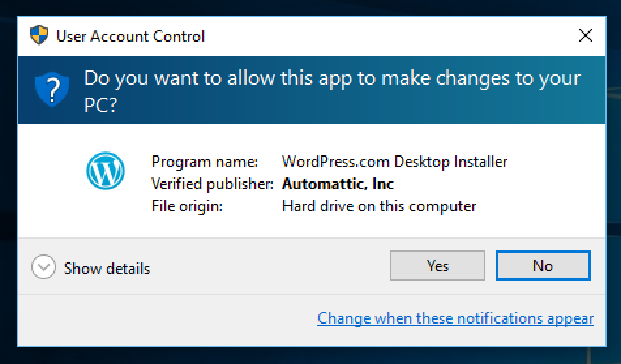Click the WordPress logo icon

106,171
